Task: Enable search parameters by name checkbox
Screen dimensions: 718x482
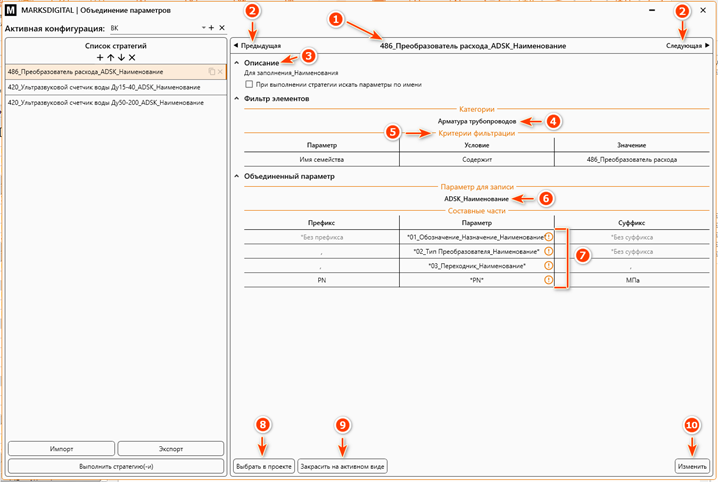Action: 249,86
